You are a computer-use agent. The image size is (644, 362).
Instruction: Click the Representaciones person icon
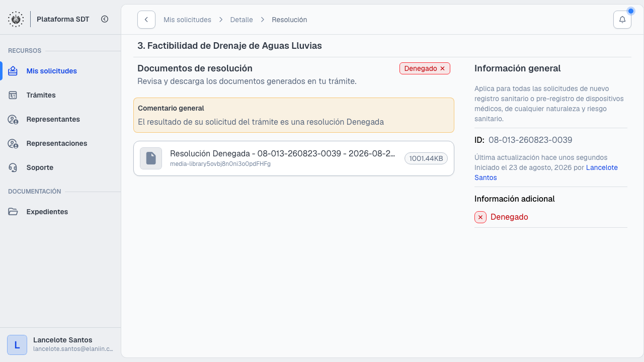pyautogui.click(x=13, y=143)
